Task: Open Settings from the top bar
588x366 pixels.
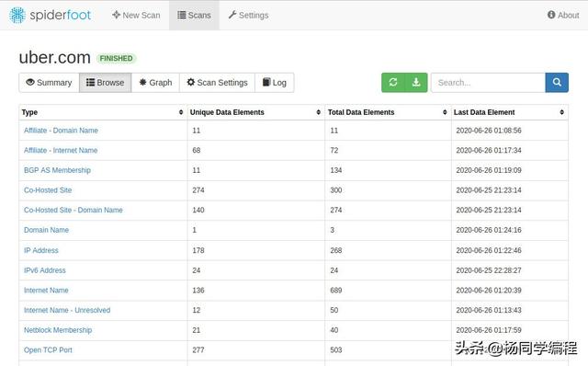Action: tap(248, 15)
